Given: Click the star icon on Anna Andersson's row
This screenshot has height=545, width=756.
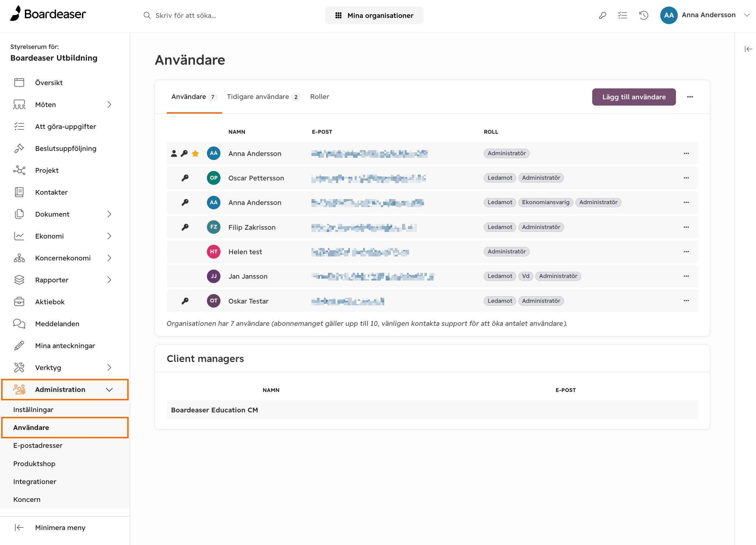Looking at the screenshot, I should coord(196,153).
